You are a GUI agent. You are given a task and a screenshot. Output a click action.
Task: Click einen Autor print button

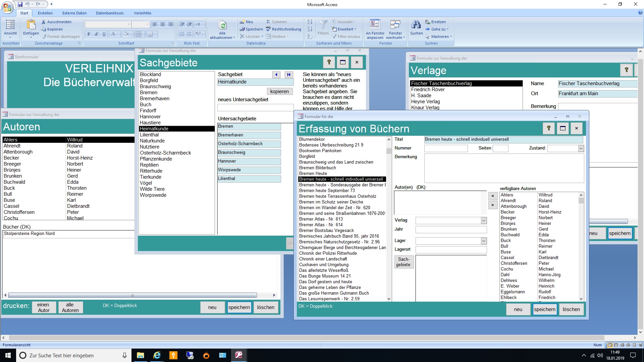coord(44,307)
